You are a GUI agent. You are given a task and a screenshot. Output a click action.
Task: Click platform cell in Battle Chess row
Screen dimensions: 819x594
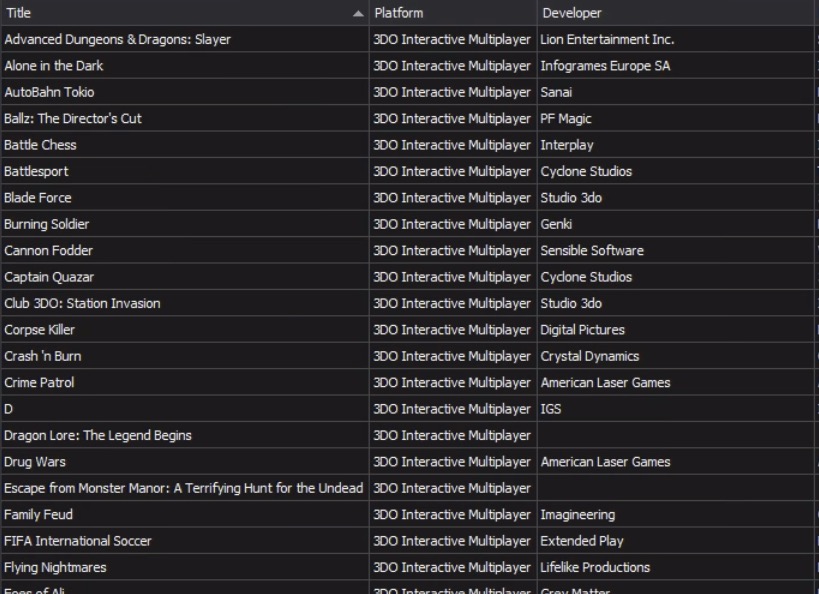pyautogui.click(x=452, y=145)
